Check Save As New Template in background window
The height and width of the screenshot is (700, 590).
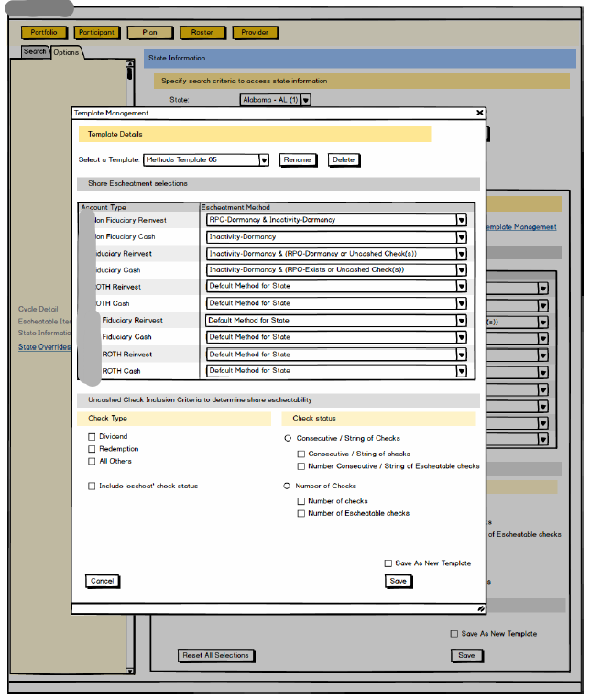454,634
